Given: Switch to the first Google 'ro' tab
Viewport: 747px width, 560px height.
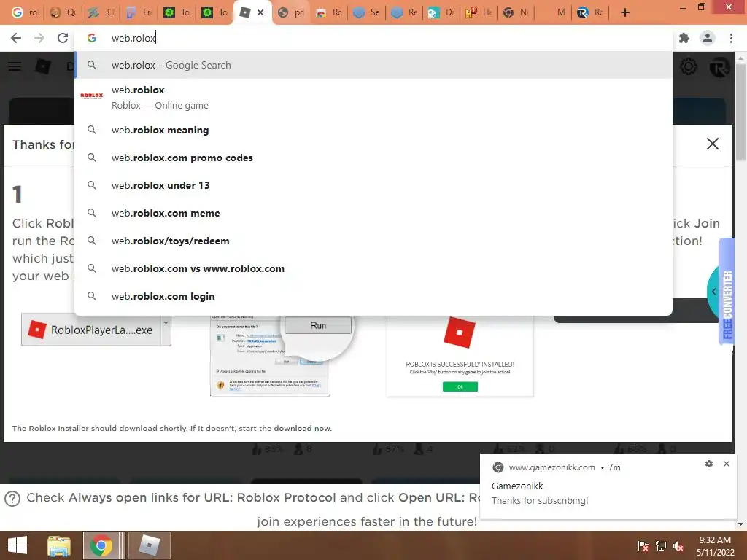Looking at the screenshot, I should [x=24, y=12].
